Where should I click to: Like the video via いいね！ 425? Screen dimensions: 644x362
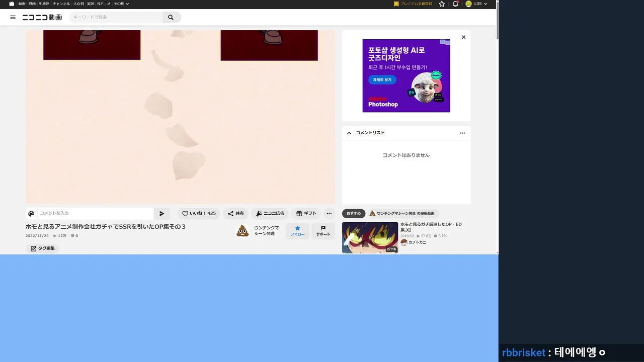pos(199,213)
